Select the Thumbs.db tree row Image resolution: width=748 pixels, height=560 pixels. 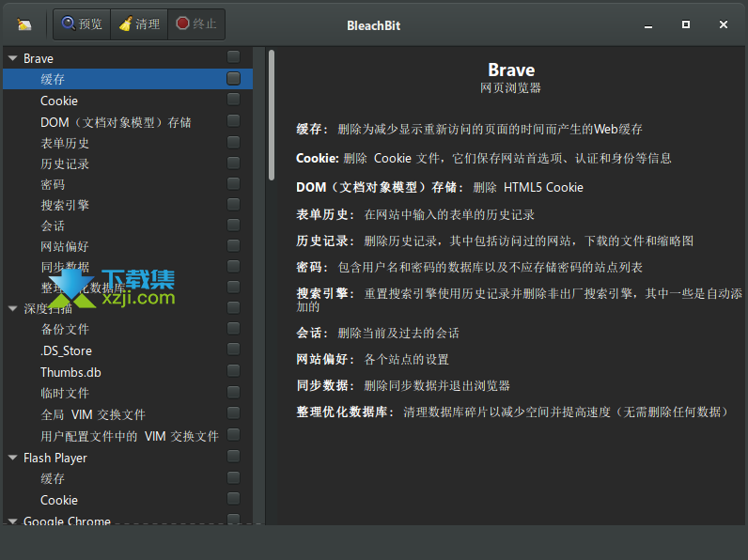tap(128, 371)
